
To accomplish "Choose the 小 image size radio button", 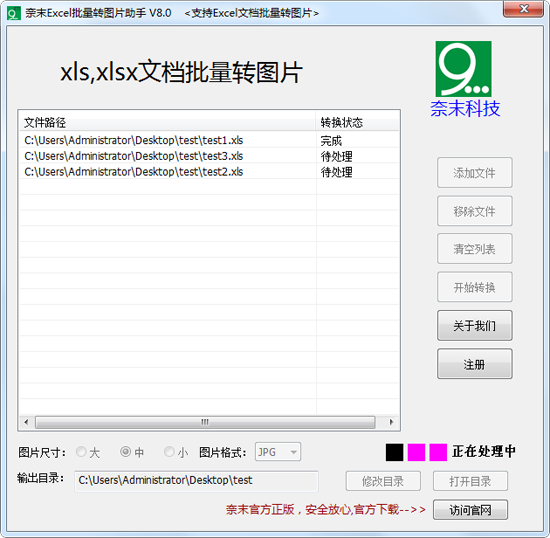I will coord(169,452).
